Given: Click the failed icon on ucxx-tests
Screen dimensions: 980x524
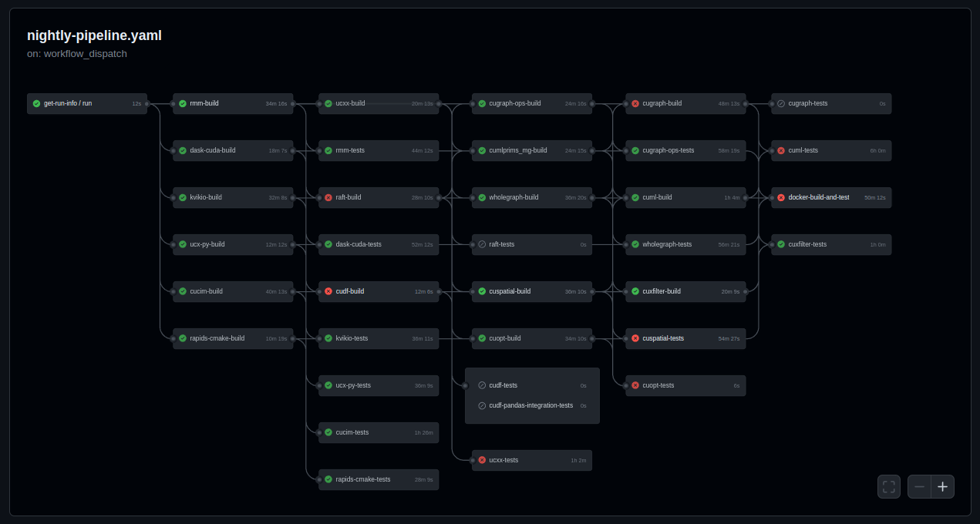Looking at the screenshot, I should click(x=482, y=460).
